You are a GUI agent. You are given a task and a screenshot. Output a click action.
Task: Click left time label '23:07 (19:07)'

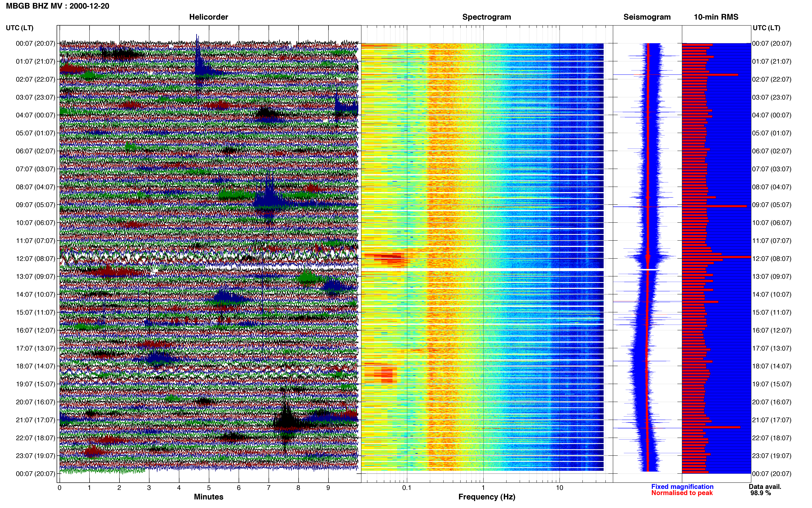[x=36, y=456]
